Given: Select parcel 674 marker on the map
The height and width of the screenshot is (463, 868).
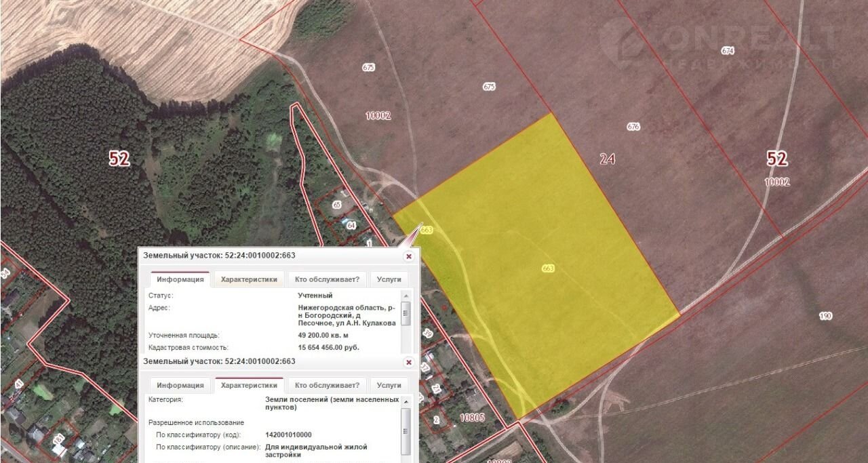Looking at the screenshot, I should tap(728, 51).
